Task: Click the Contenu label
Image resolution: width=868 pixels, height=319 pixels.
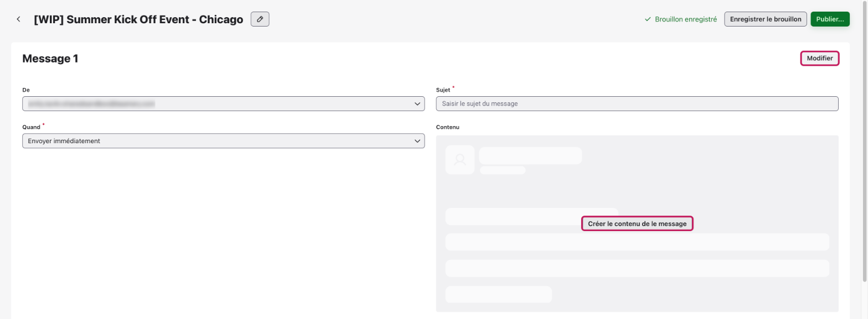Action: [x=448, y=127]
